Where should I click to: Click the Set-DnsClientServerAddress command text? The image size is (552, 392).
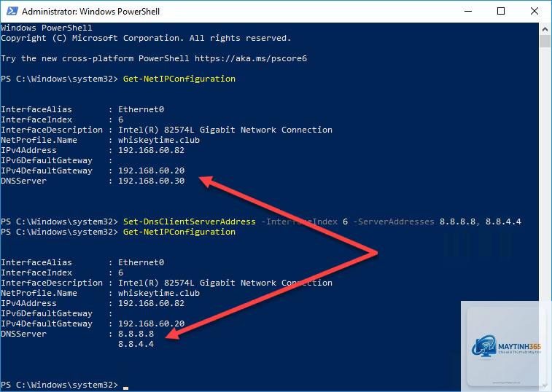click(x=190, y=222)
